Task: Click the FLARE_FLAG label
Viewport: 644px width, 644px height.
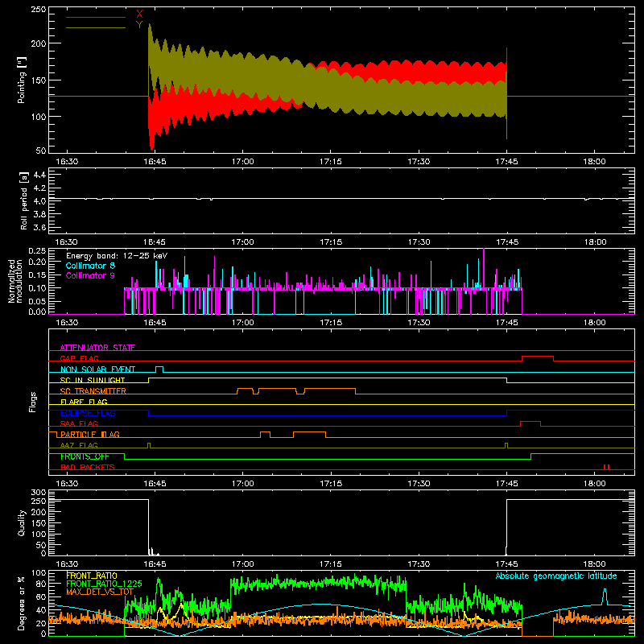Action: tap(84, 402)
